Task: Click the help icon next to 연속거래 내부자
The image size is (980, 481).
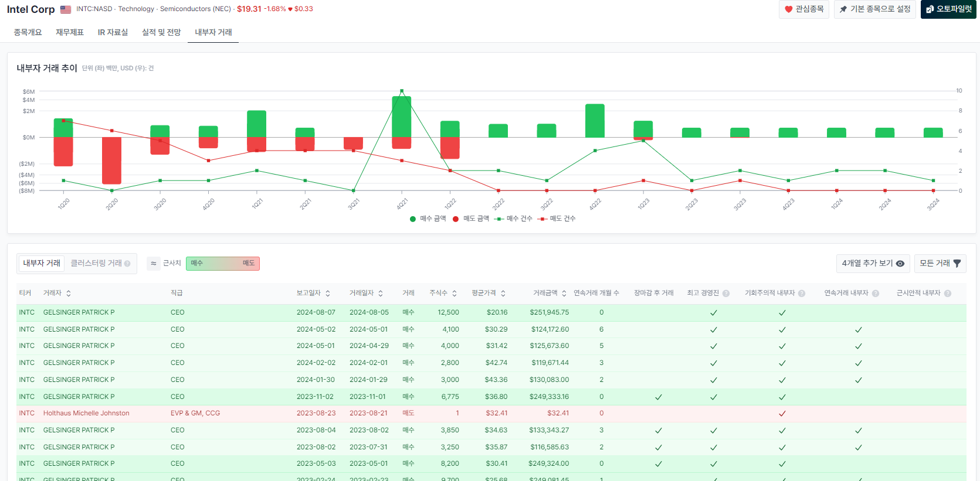Action: coord(876,294)
